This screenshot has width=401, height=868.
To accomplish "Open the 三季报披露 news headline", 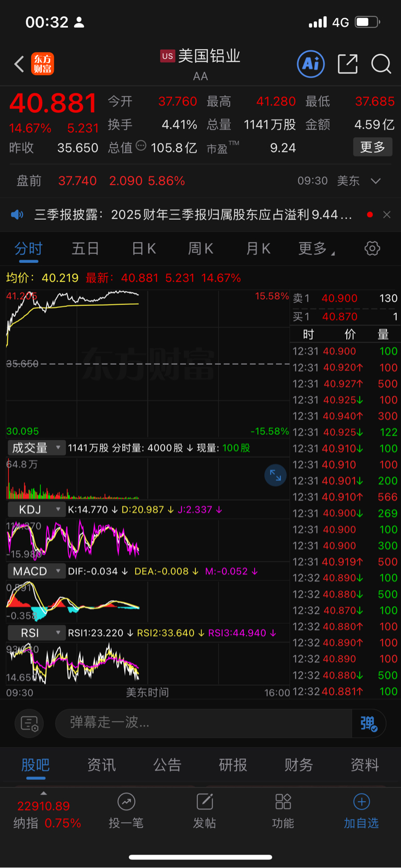I will [193, 215].
